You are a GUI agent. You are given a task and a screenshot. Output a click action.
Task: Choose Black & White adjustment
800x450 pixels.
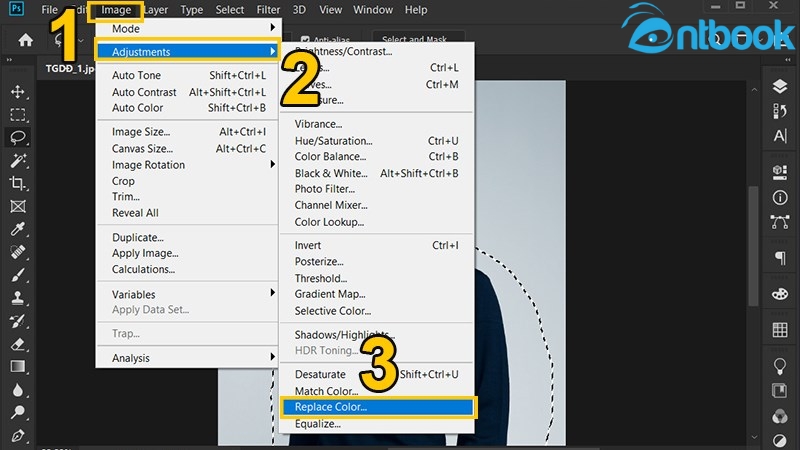point(377,173)
